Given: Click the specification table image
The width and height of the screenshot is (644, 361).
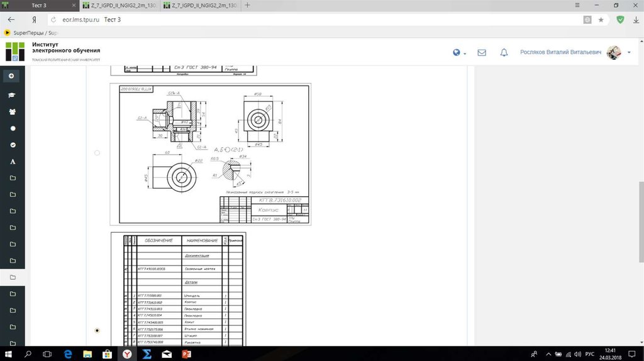Looking at the screenshot, I should pyautogui.click(x=178, y=289).
